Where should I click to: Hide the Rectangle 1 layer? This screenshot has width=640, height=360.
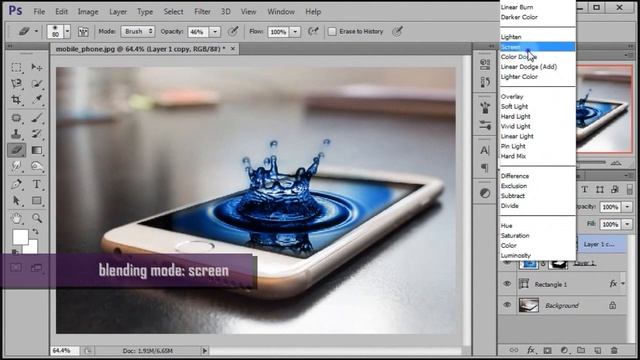pyautogui.click(x=507, y=284)
